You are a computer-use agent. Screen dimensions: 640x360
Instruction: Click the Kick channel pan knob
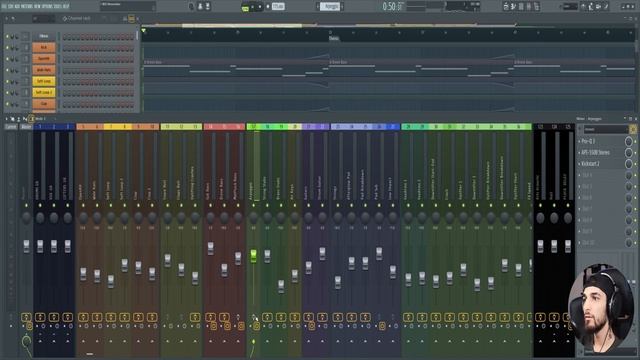[12, 48]
